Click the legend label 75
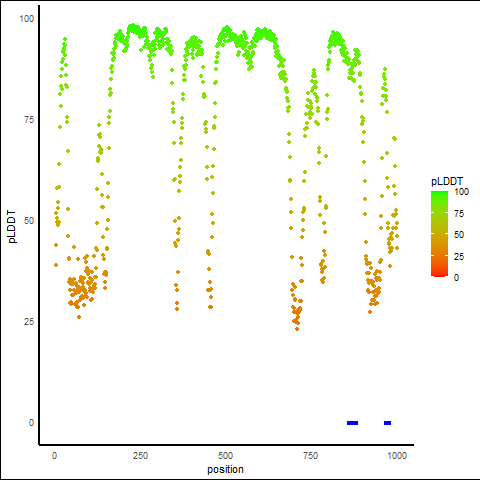The image size is (480, 480). tap(459, 214)
